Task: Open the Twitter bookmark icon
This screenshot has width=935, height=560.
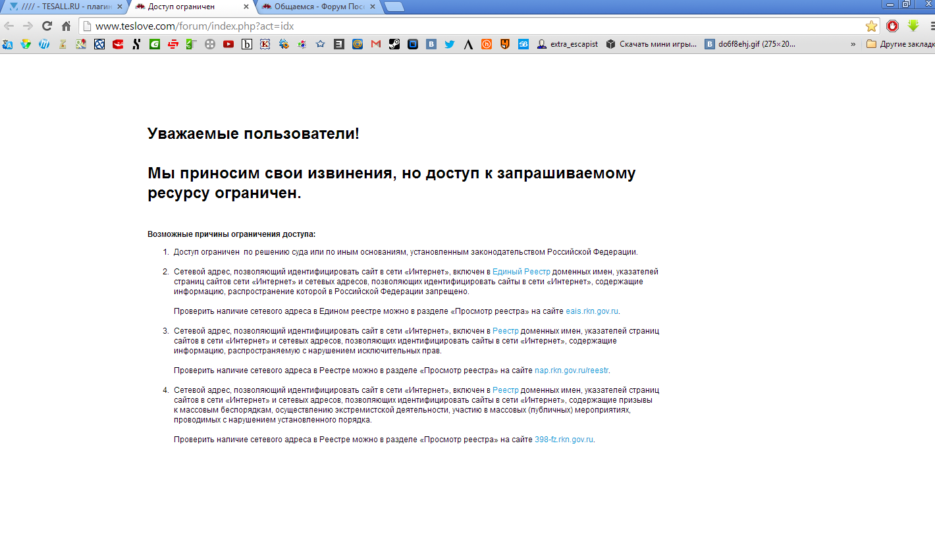Action: pyautogui.click(x=450, y=44)
